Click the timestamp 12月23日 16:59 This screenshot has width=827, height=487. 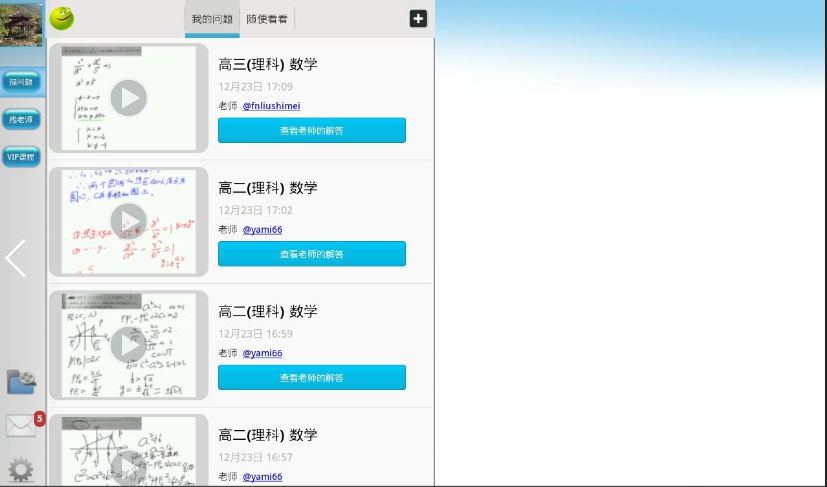click(255, 333)
